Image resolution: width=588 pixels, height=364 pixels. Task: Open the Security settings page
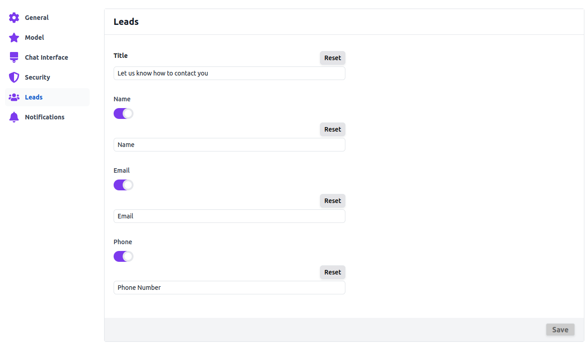pyautogui.click(x=37, y=77)
